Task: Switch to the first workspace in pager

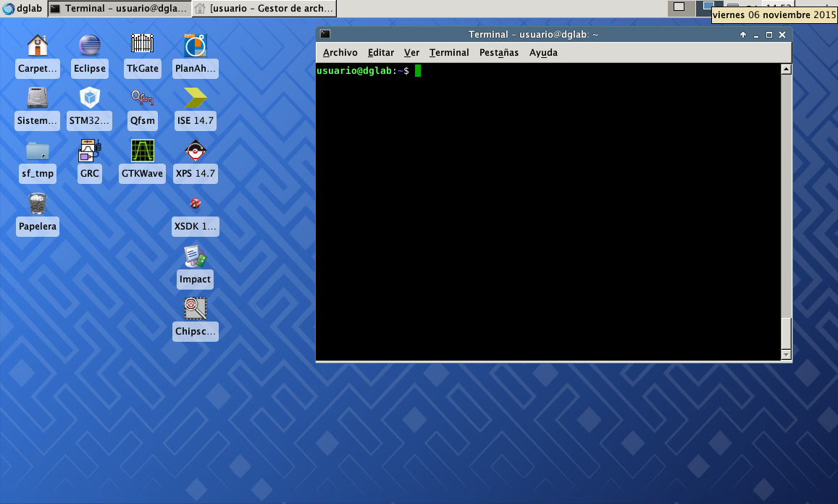Action: [x=679, y=7]
